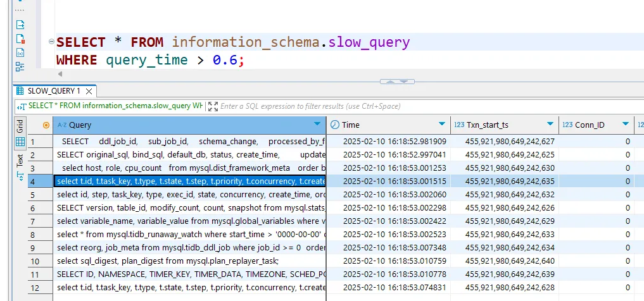
Task: Select the Conn_ID cell in row 1
Action: (595, 142)
